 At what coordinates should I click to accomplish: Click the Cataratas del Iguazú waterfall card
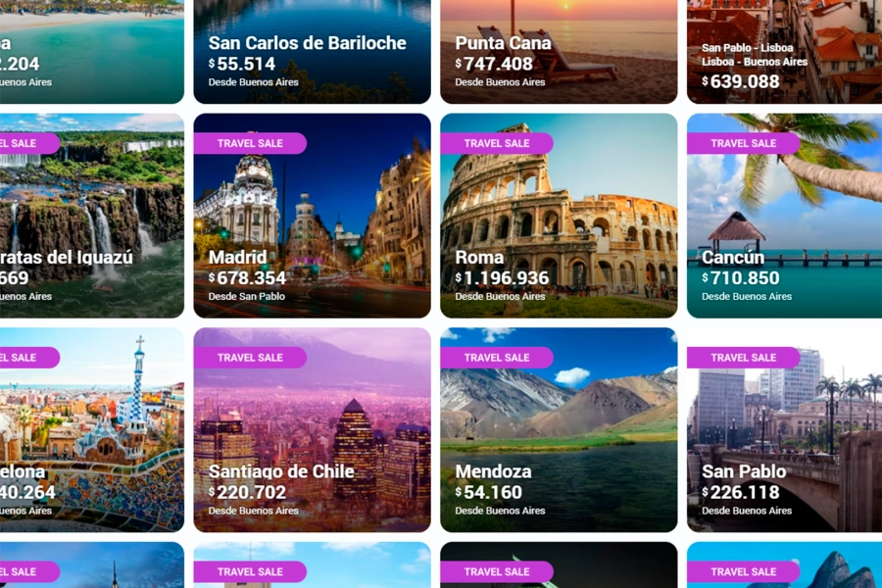point(92,216)
